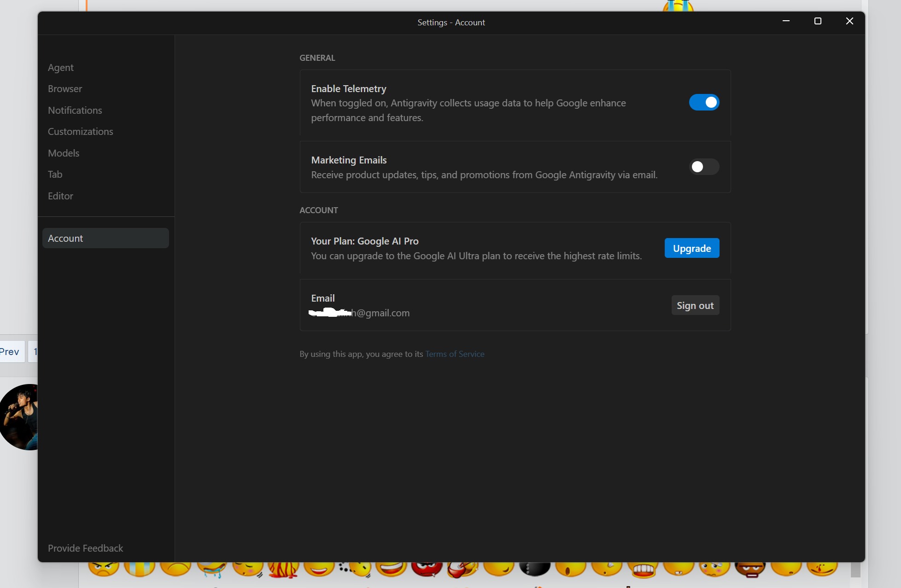Click Provide Feedback in the sidebar
Image resolution: width=901 pixels, height=588 pixels.
pos(86,548)
